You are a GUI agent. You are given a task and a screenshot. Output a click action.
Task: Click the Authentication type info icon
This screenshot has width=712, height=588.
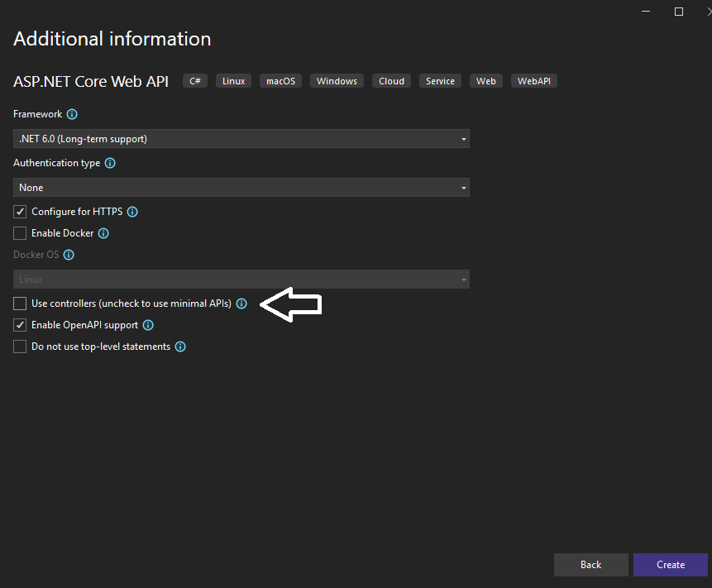[x=110, y=163]
